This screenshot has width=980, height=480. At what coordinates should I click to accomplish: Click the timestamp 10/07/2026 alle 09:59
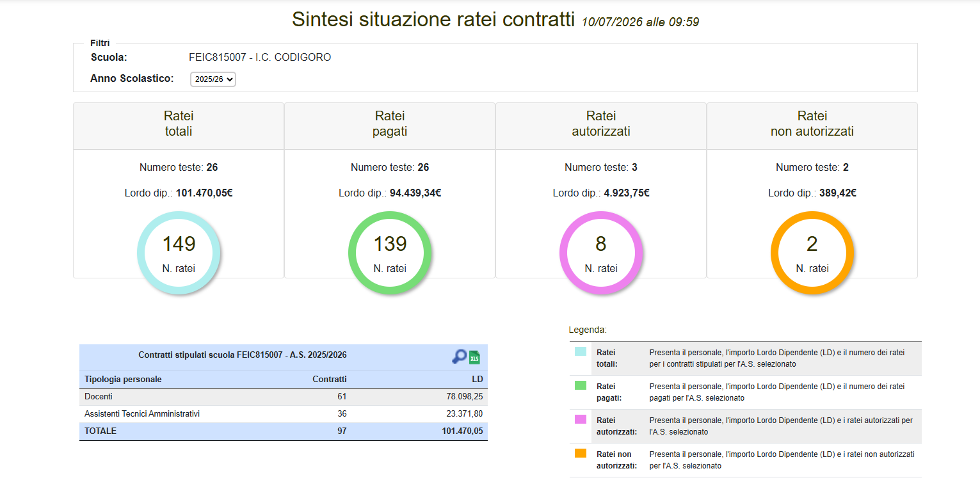(640, 22)
